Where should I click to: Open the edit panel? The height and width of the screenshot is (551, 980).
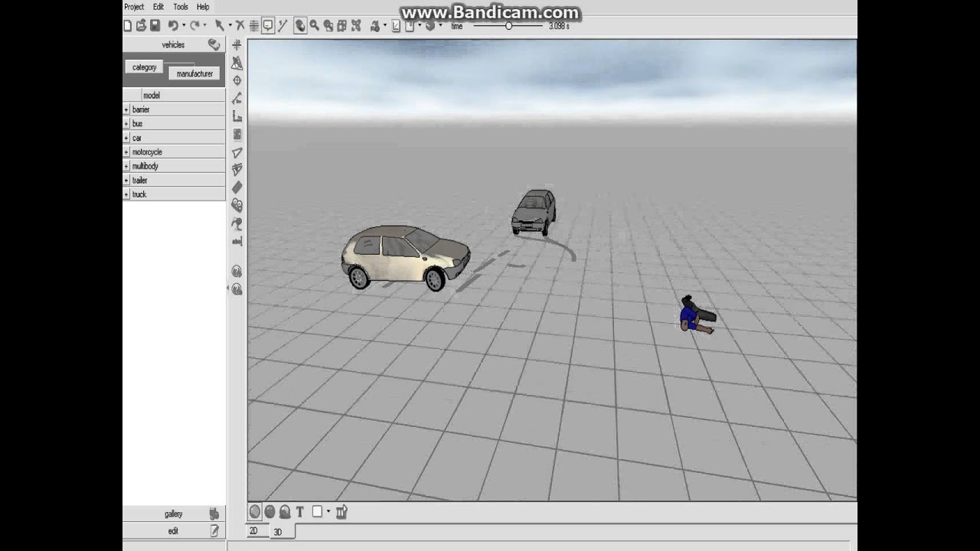(173, 531)
